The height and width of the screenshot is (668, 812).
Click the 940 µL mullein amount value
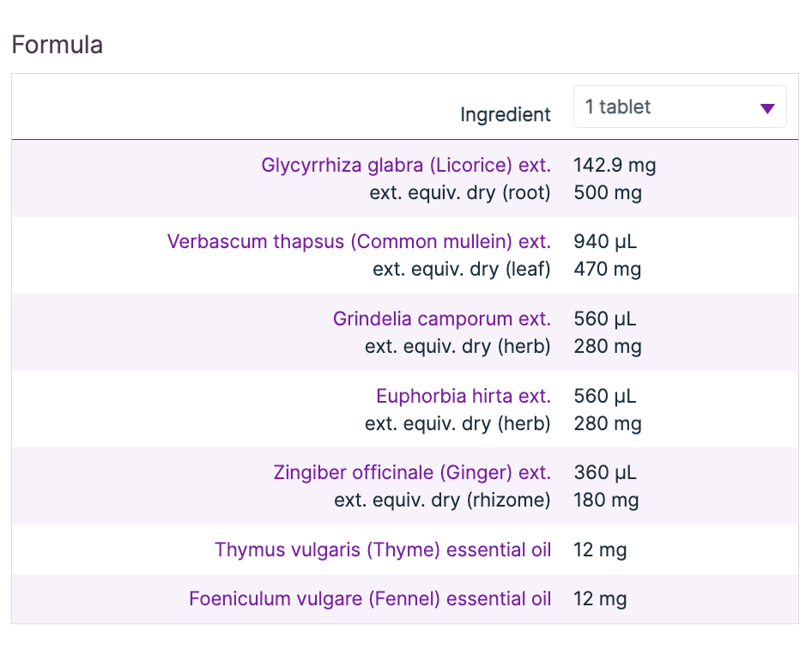coord(605,241)
